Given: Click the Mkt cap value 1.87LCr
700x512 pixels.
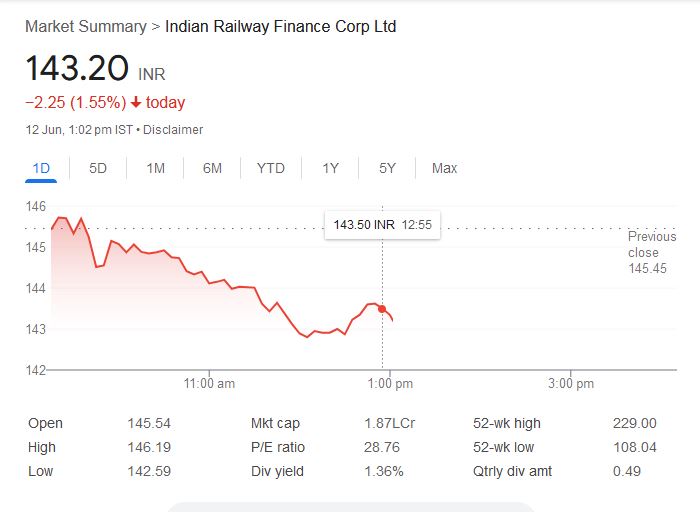Looking at the screenshot, I should [x=389, y=424].
